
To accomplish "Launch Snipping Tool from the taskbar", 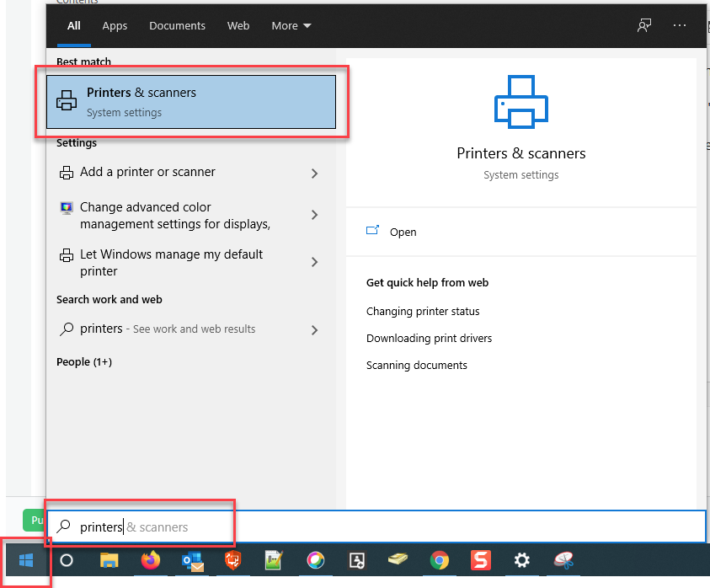I will pos(563,560).
